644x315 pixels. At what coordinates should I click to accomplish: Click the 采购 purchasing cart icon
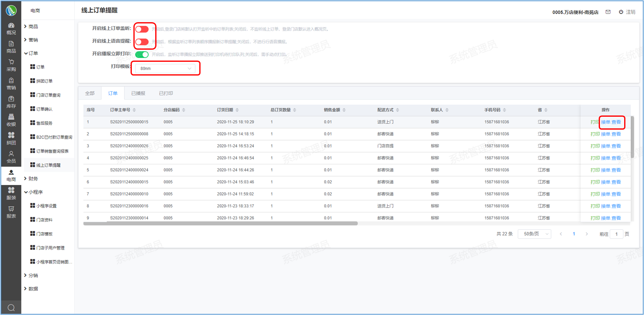pyautogui.click(x=11, y=65)
